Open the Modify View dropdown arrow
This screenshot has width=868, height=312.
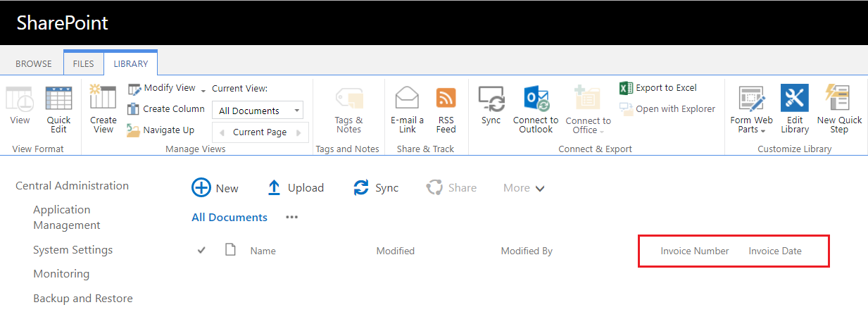[x=203, y=90]
